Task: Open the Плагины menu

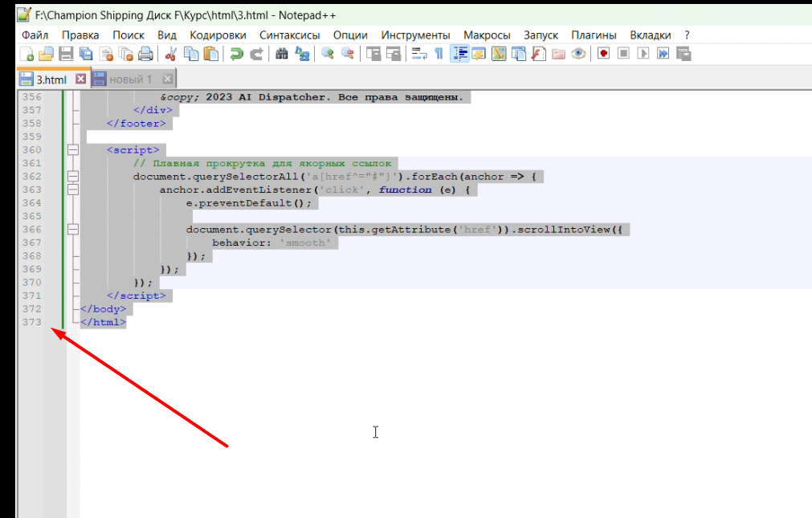Action: click(594, 35)
